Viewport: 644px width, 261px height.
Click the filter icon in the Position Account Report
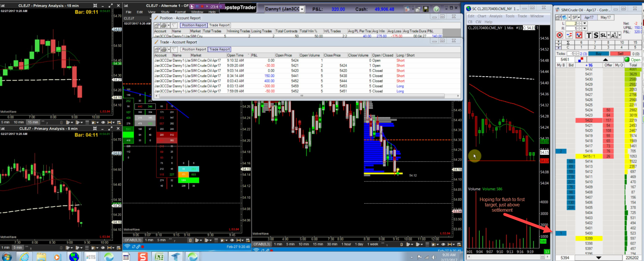pos(174,25)
